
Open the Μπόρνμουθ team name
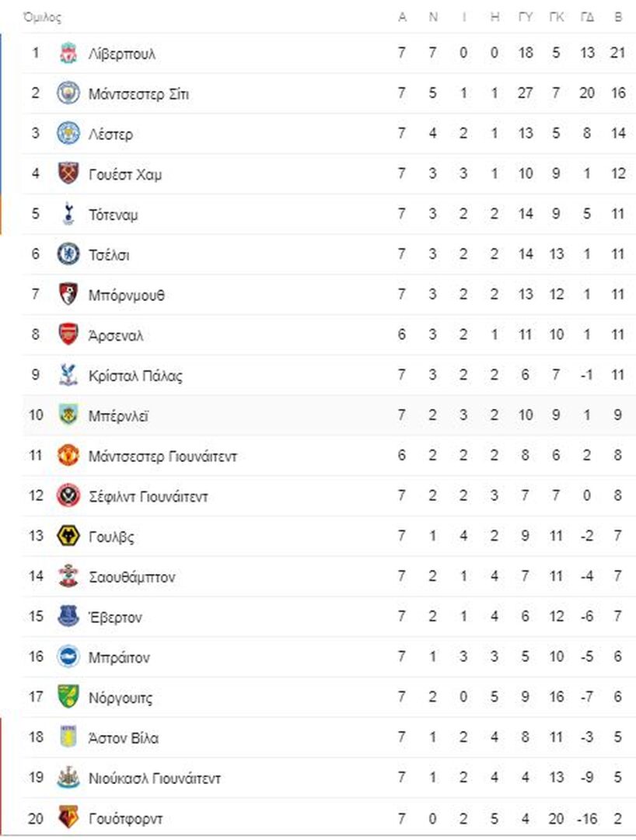[127, 295]
